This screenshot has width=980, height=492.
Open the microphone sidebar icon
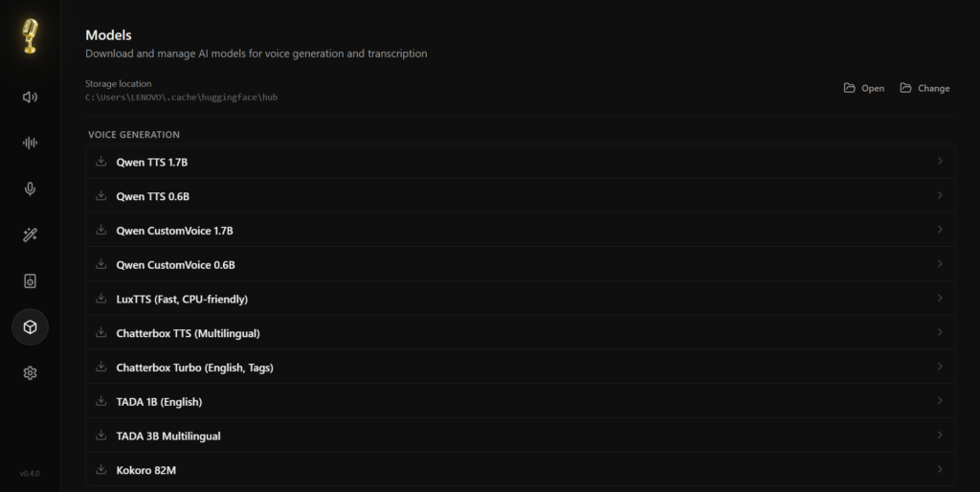click(x=30, y=189)
